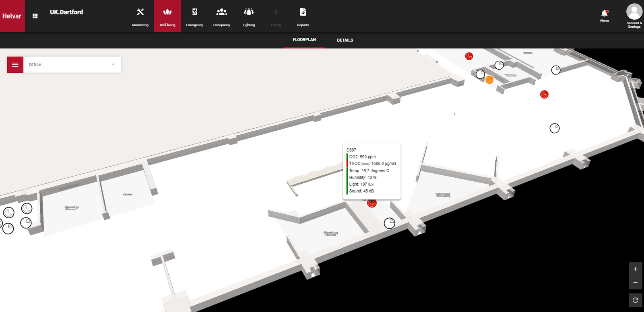644x312 pixels.
Task: Select the Well-being lotus icon
Action: 167,12
